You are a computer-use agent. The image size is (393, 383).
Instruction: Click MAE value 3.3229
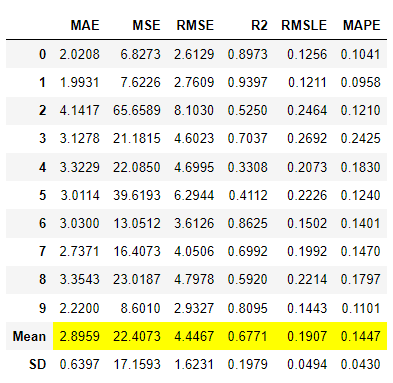click(79, 167)
